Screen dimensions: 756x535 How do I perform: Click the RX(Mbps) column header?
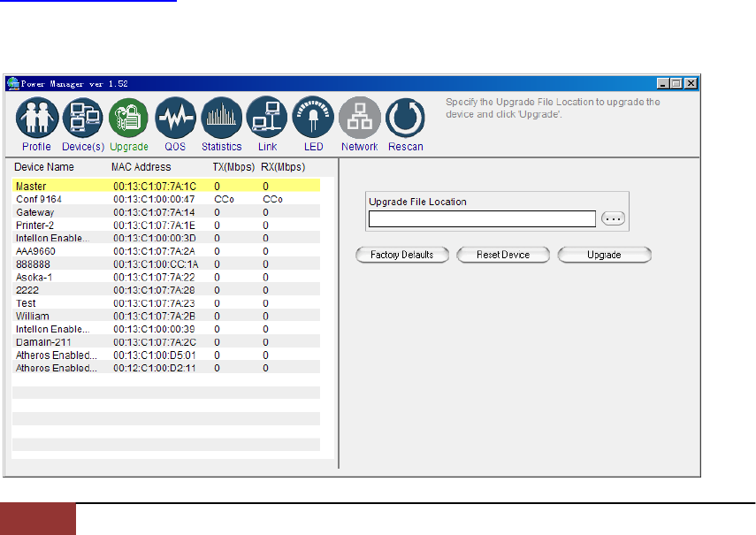[x=283, y=167]
